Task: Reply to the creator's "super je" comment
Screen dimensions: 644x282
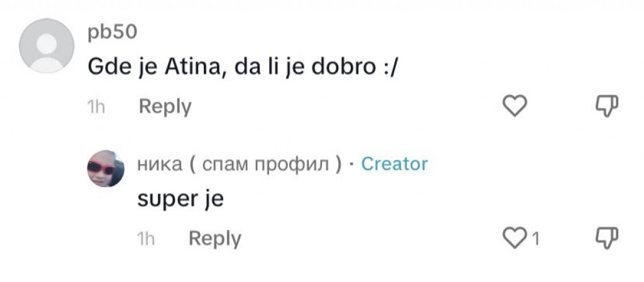Action: (214, 239)
